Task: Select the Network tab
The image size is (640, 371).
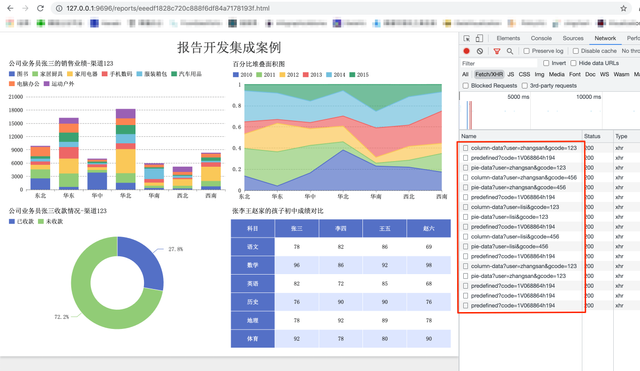Action: tap(605, 38)
